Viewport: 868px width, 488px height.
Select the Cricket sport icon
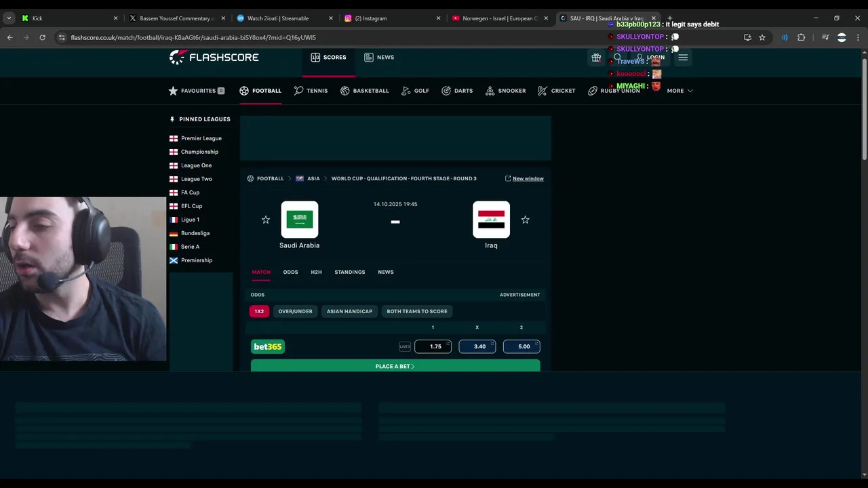(x=542, y=90)
